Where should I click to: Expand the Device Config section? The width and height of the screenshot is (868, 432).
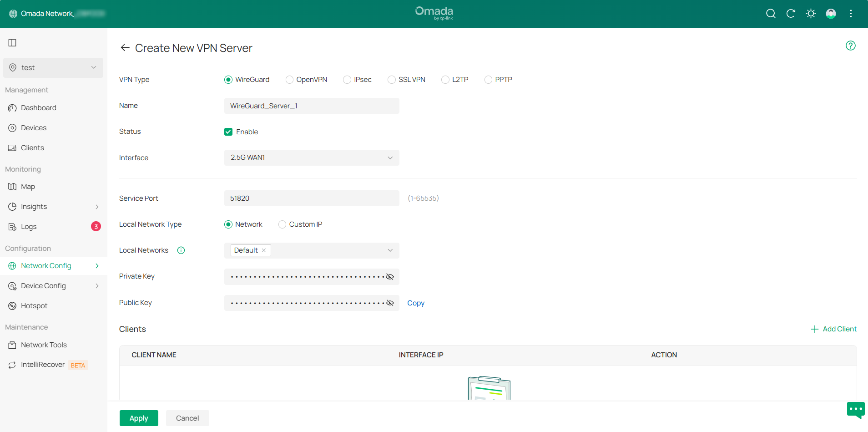[x=43, y=285]
